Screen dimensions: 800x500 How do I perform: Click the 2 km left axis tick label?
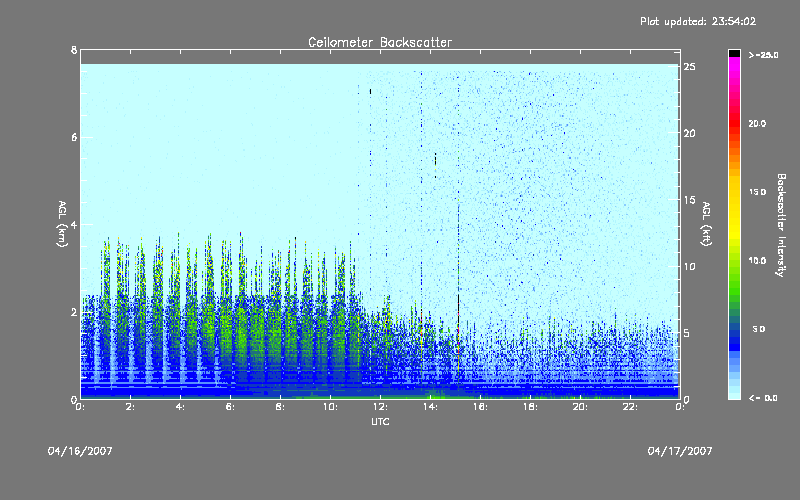(x=74, y=312)
